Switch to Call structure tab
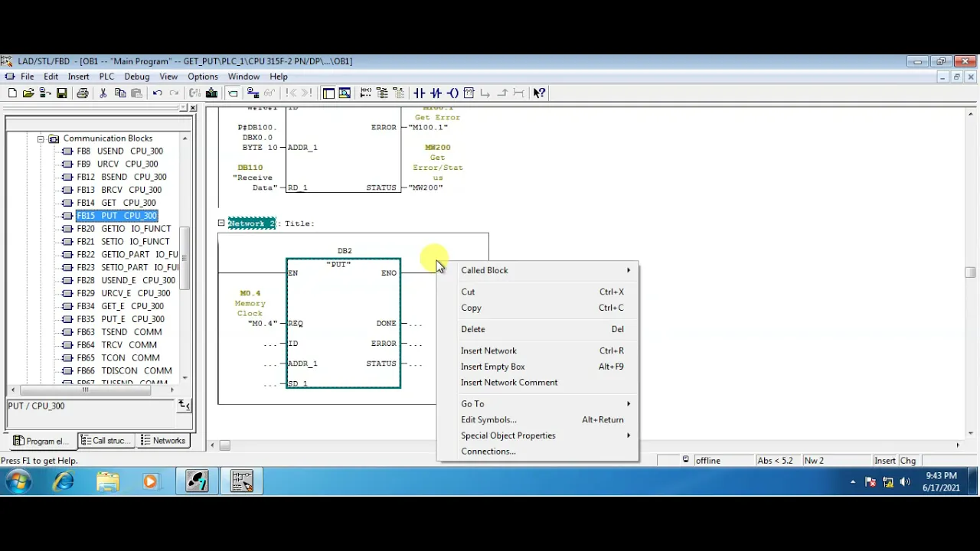The height and width of the screenshot is (551, 980). coord(105,441)
